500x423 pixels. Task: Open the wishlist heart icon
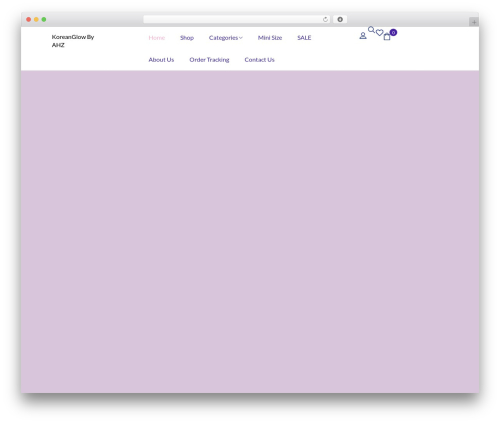[379, 33]
